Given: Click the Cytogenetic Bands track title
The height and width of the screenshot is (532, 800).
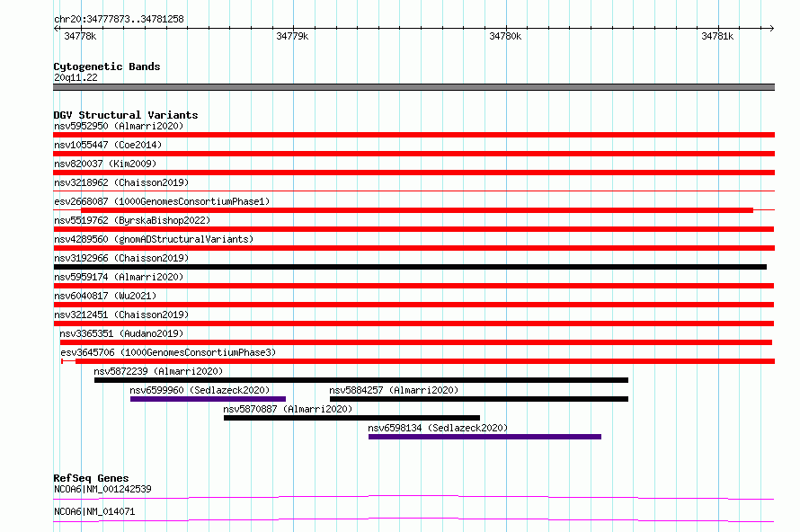Looking at the screenshot, I should click(x=107, y=66).
